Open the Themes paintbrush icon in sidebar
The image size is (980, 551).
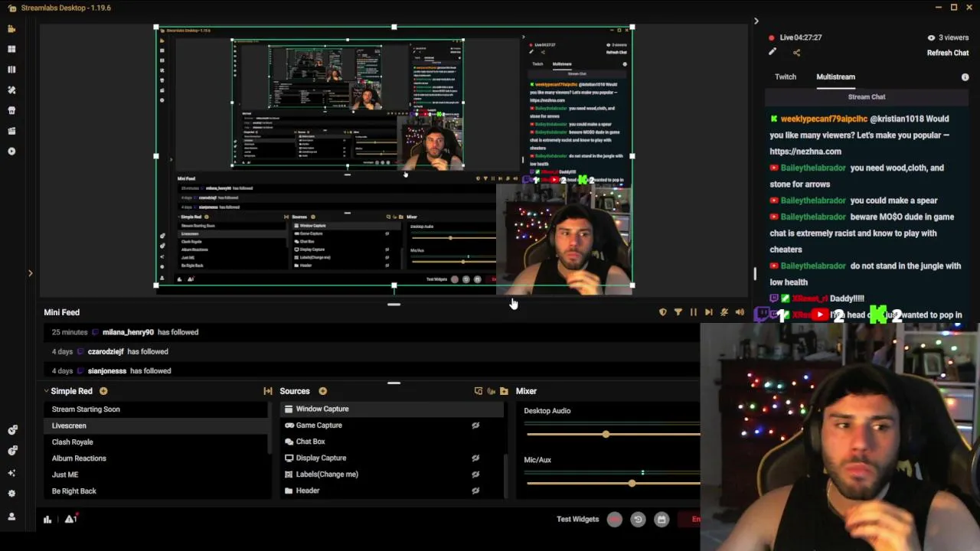coord(11,90)
